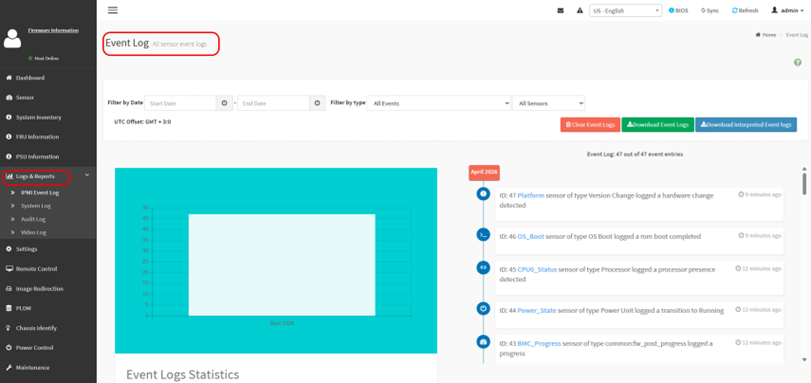Open the Platform sensor link

pos(531,196)
